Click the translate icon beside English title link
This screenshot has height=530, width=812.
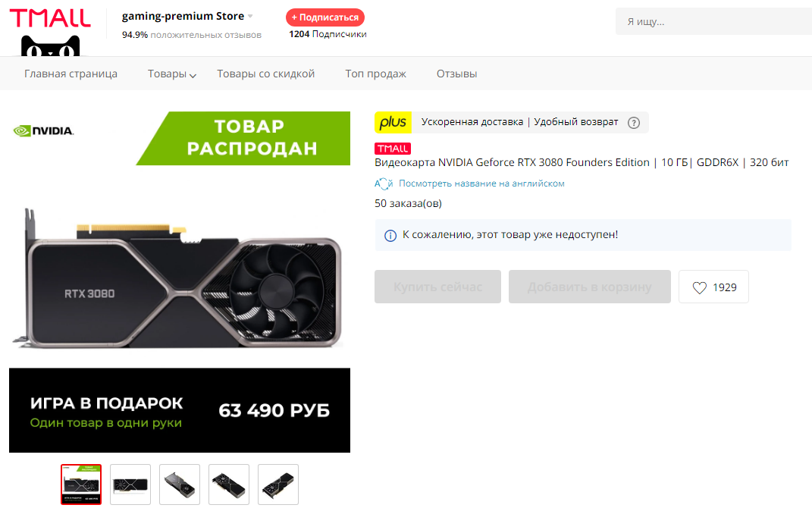click(x=384, y=183)
